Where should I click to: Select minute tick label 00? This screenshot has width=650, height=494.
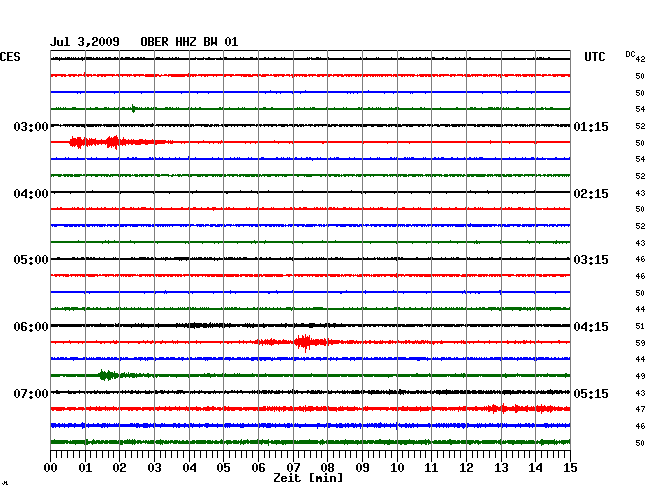click(51, 467)
